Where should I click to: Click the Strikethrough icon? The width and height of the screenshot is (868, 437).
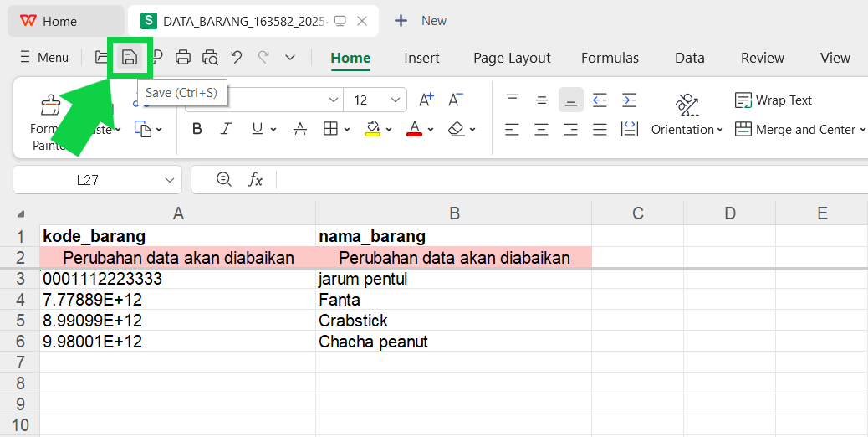pos(300,129)
